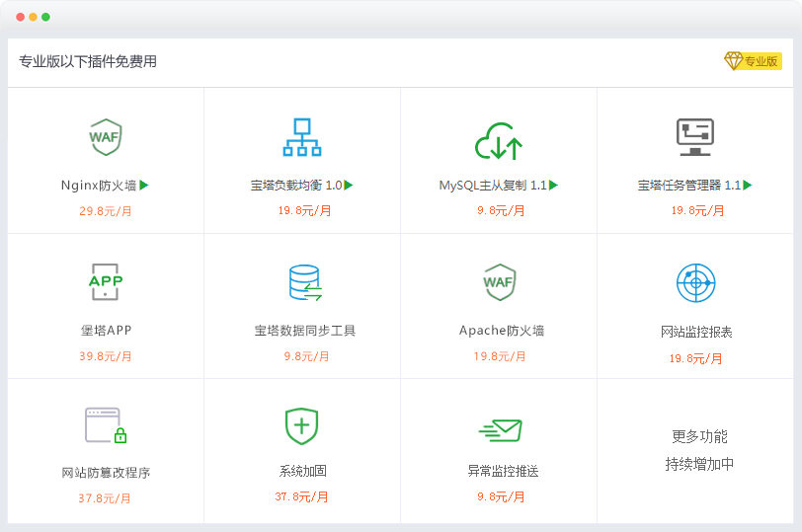Open the 宝塔负载均衡 1.0 label
This screenshot has width=802, height=532.
point(296,185)
